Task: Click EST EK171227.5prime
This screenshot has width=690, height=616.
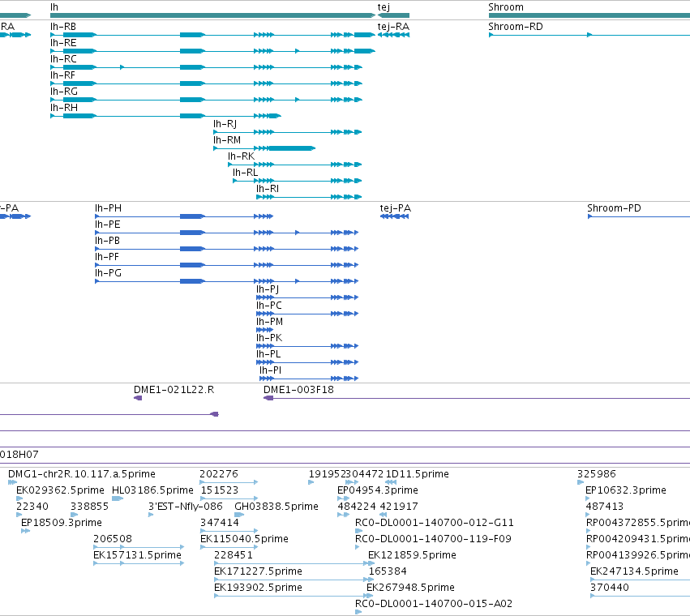Action: tap(259, 571)
